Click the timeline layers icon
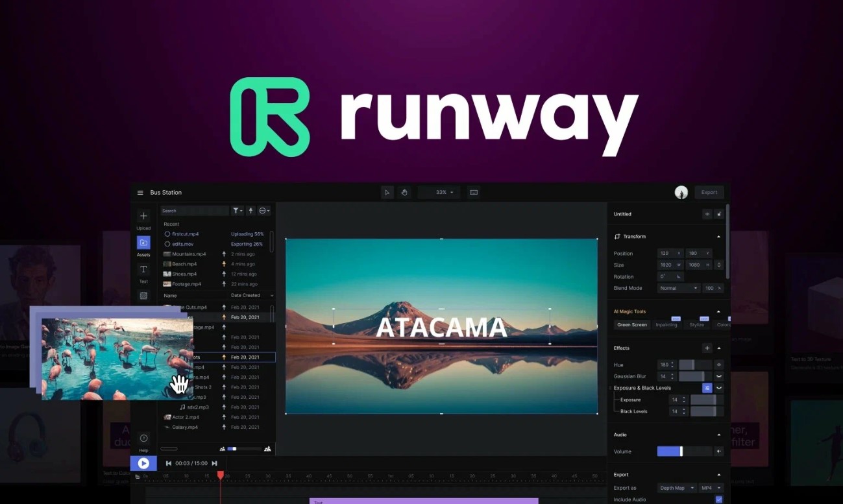This screenshot has height=504, width=843. tap(137, 476)
